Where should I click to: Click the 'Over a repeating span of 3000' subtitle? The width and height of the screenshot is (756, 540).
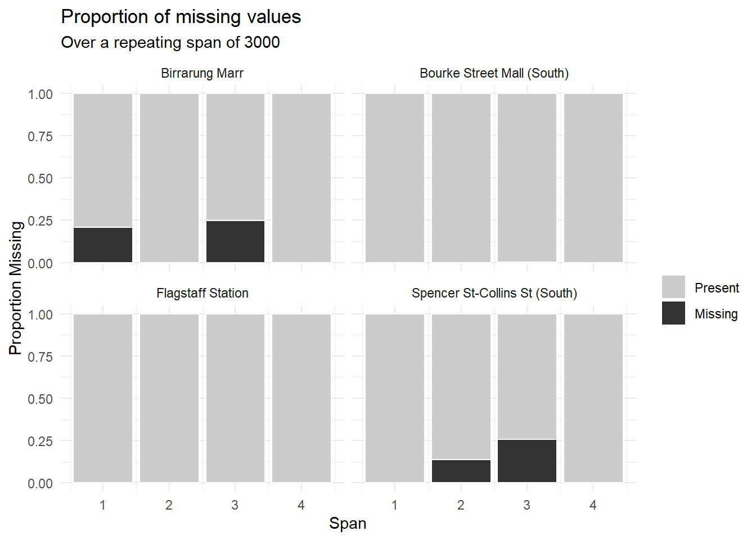pyautogui.click(x=170, y=43)
